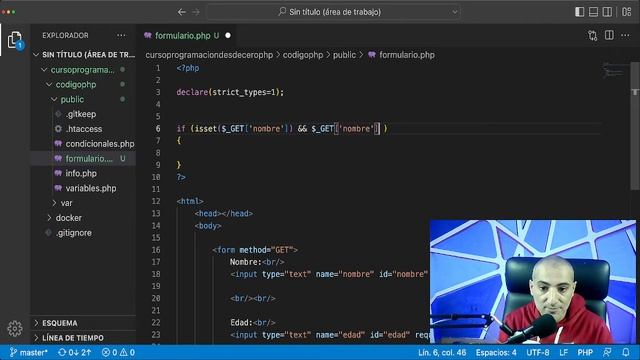This screenshot has height=360, width=640.
Task: Expand the LÍNEA DE TIEMPO section
Action: click(83, 338)
